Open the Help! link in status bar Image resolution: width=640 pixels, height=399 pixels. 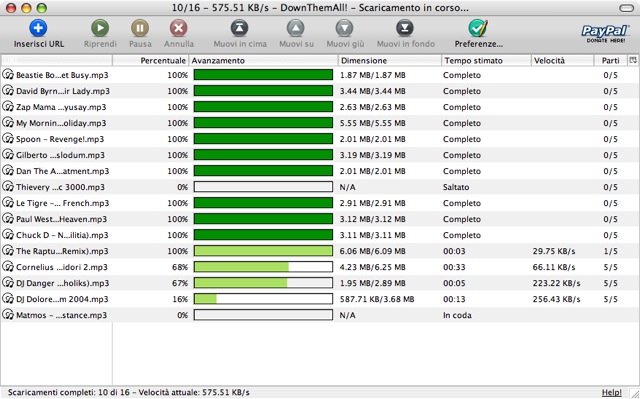pyautogui.click(x=611, y=392)
